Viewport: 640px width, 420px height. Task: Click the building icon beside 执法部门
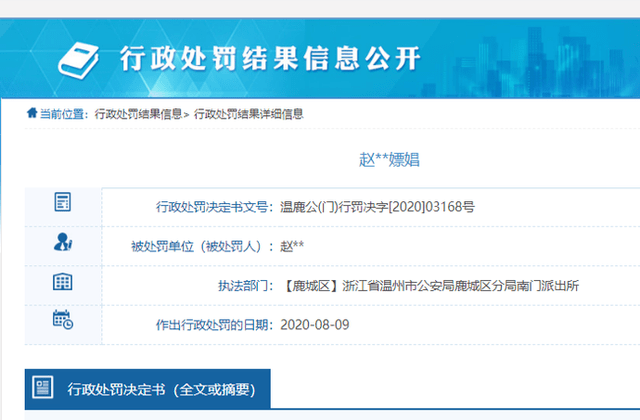point(62,283)
